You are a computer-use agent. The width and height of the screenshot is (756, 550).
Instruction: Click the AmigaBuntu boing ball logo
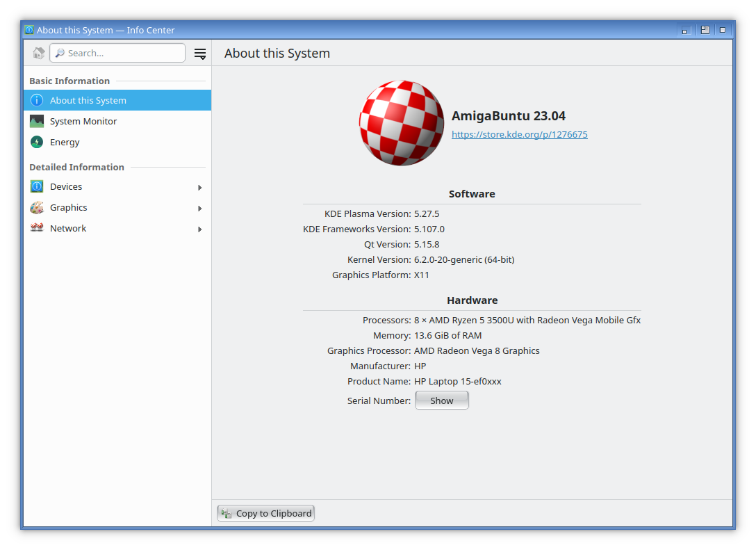click(401, 123)
